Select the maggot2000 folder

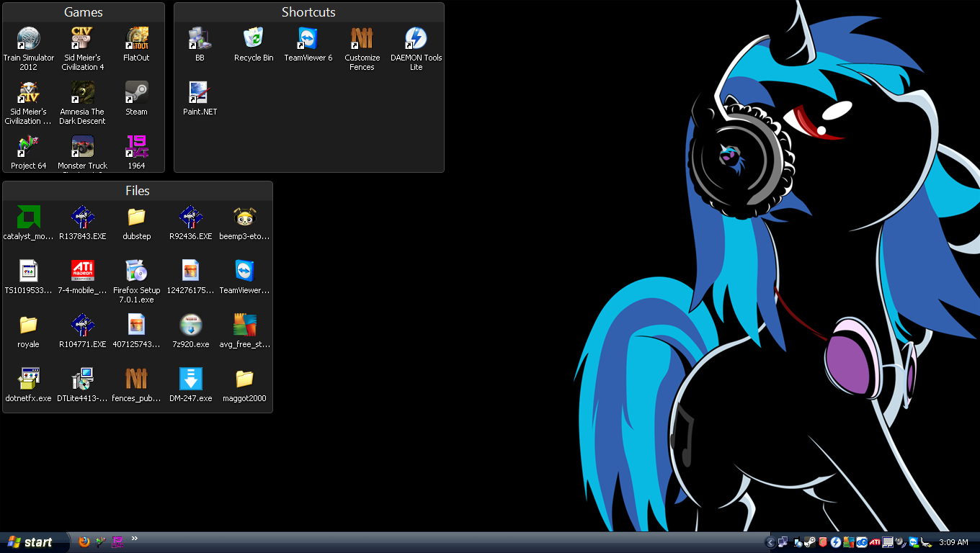[244, 379]
